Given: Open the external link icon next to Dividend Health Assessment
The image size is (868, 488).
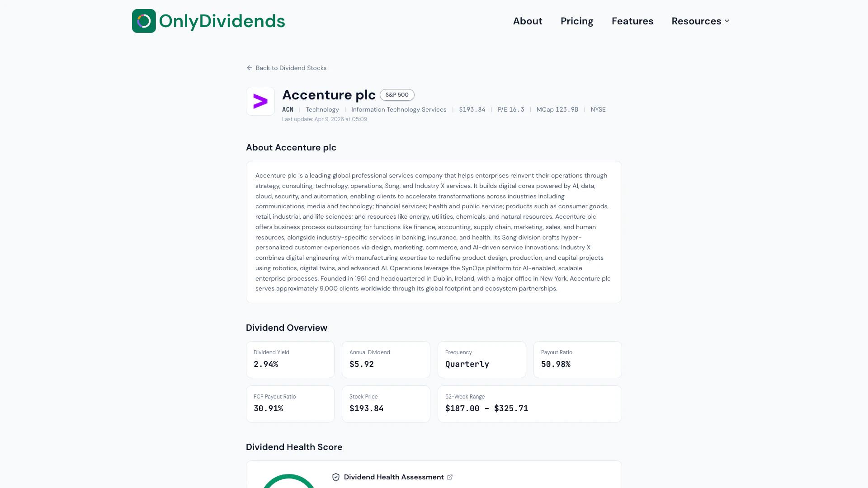Looking at the screenshot, I should [x=450, y=477].
